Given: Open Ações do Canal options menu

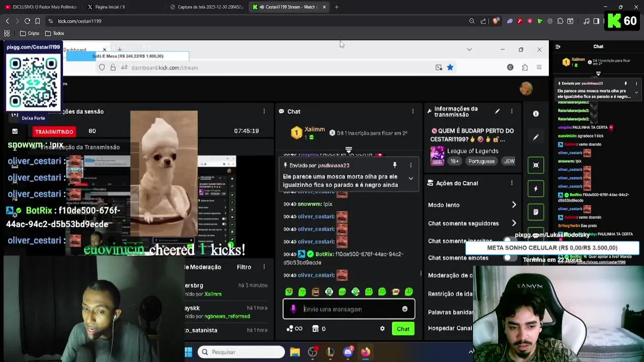Looking at the screenshot, I should click(x=512, y=183).
